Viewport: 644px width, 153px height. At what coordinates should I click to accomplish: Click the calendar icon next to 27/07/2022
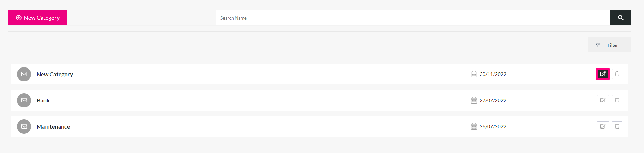[474, 100]
